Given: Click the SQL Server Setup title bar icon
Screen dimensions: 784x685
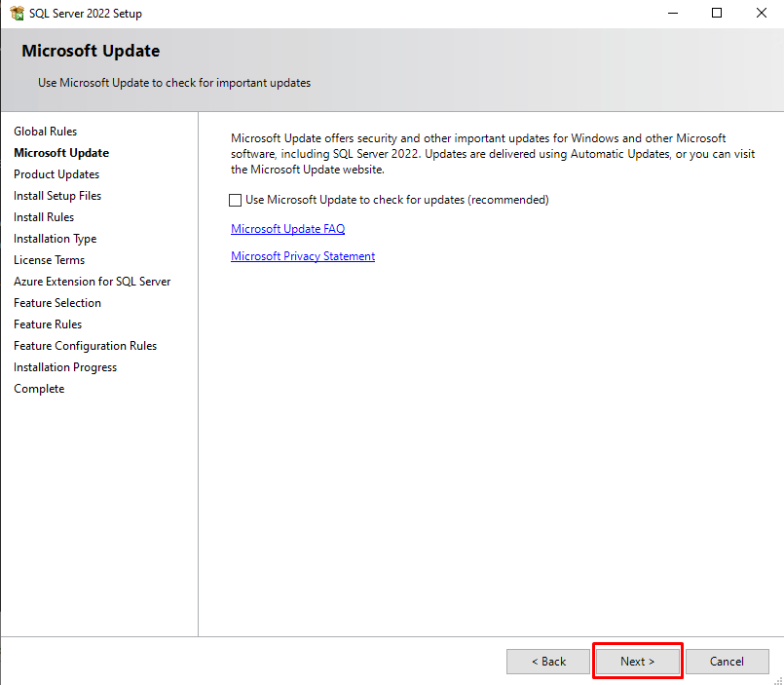Looking at the screenshot, I should pyautogui.click(x=17, y=14).
